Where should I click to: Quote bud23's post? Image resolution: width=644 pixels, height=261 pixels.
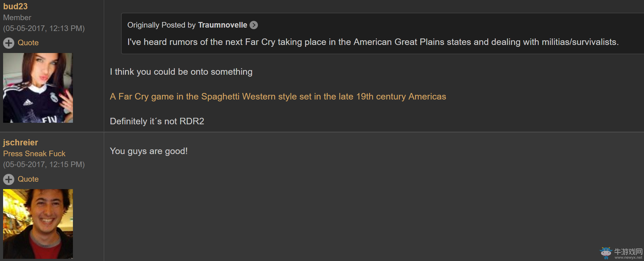28,43
